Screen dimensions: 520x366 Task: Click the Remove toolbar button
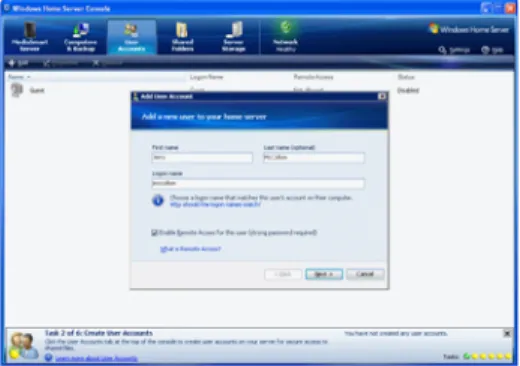[x=108, y=63]
